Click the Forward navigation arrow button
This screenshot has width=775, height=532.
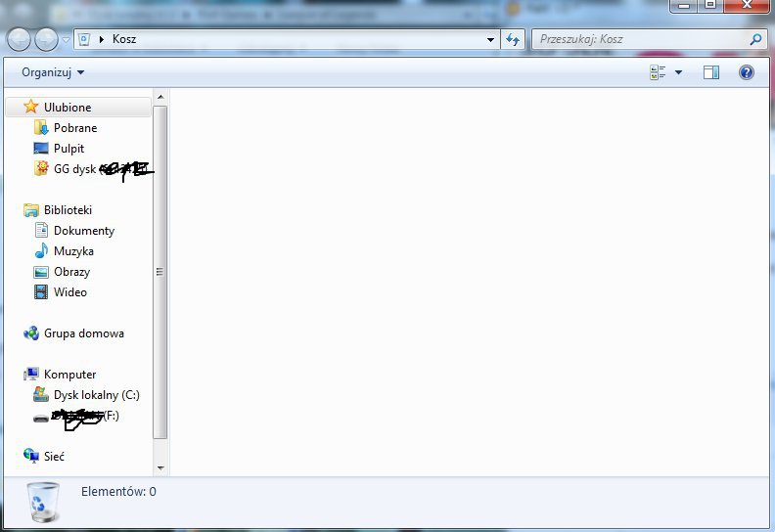46,39
